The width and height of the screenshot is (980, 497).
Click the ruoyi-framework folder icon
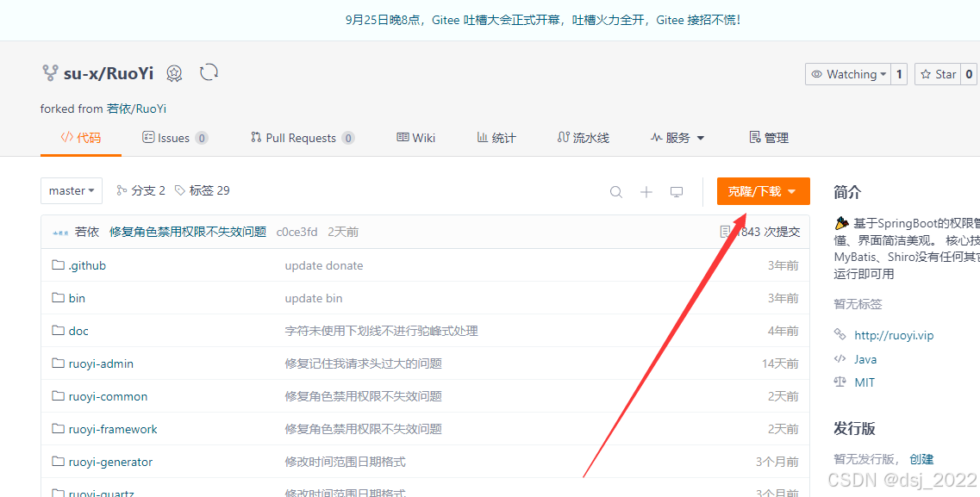coord(58,428)
